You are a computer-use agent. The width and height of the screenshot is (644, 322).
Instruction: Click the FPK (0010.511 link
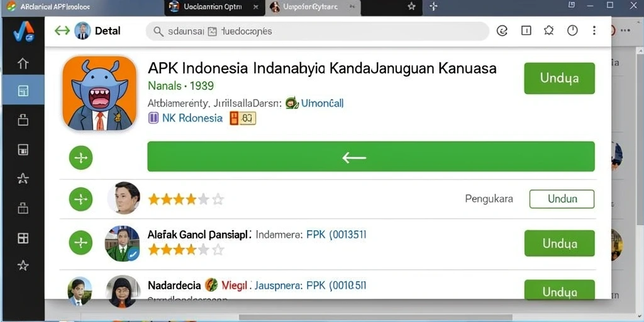tap(336, 285)
